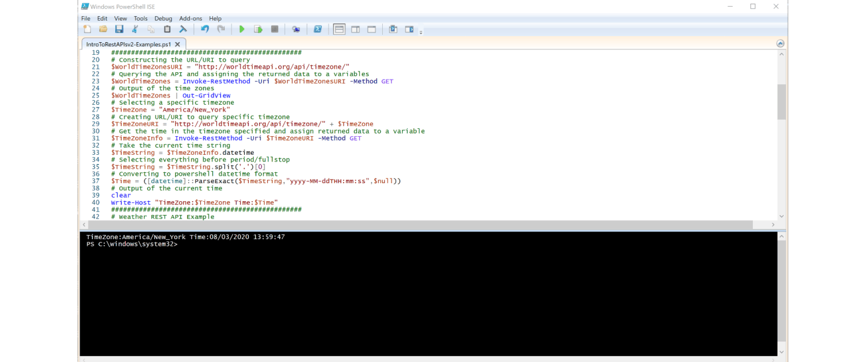This screenshot has width=868, height=362.
Task: Close the IntroToRestAPIsv2-Examples.ps1 tab
Action: [178, 44]
